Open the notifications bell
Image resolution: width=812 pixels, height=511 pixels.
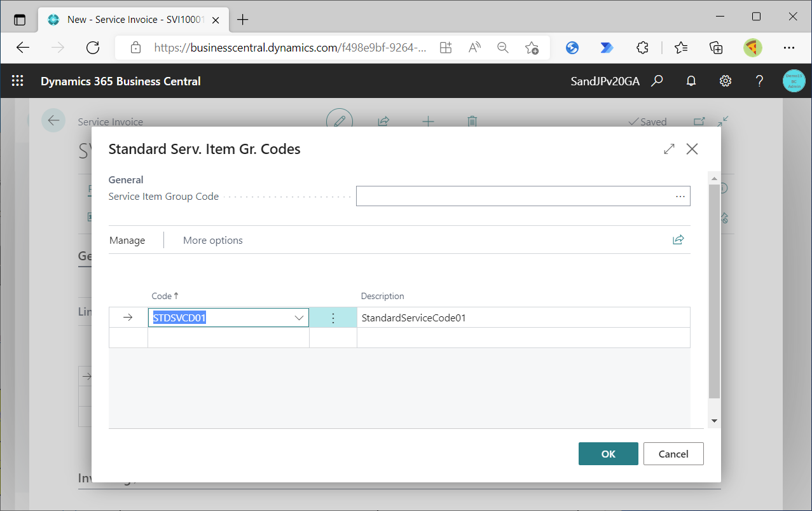[x=691, y=81]
